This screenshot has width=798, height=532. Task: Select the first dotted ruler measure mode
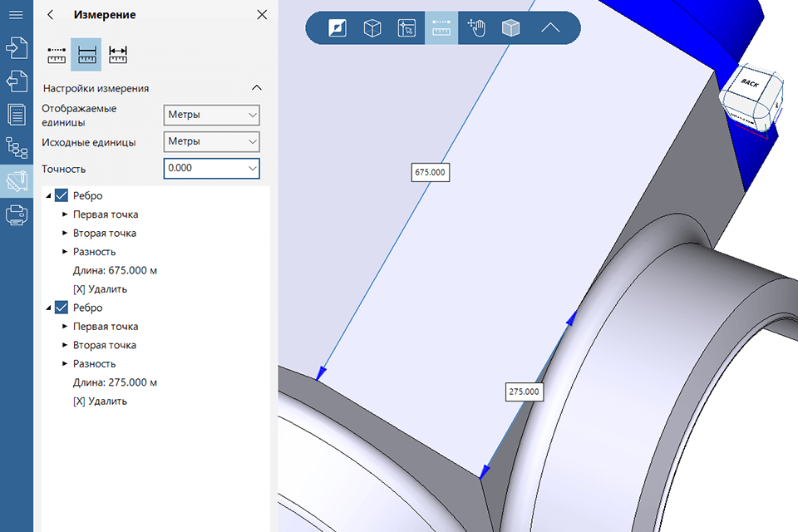point(57,55)
